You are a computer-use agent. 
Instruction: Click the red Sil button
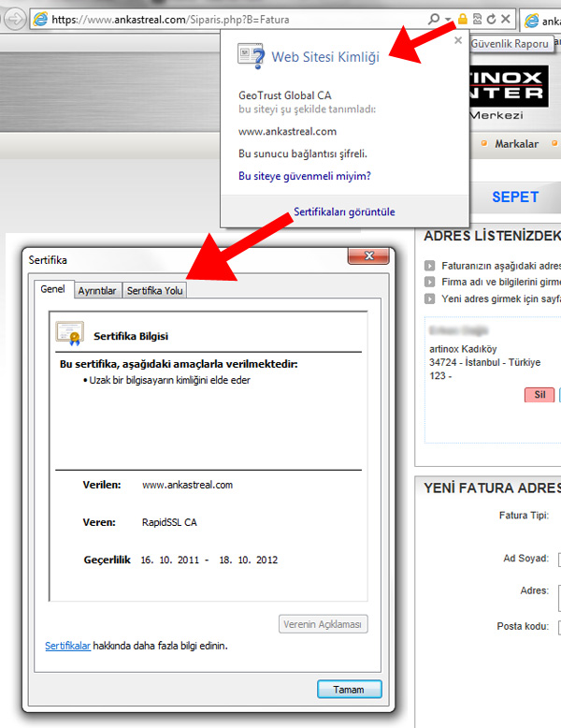tap(539, 395)
